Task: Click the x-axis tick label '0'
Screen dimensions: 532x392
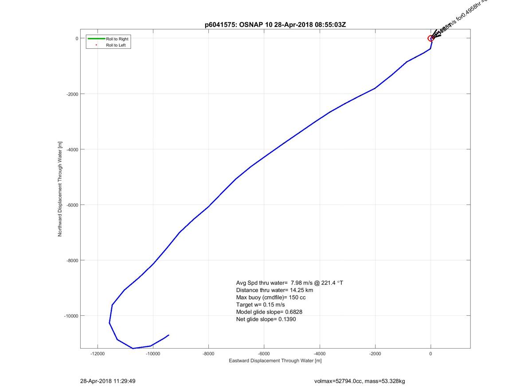Action: tap(430, 353)
